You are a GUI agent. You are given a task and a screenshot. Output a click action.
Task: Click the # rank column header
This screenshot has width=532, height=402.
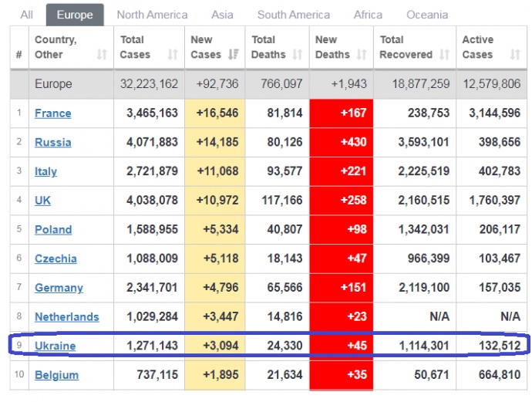coord(19,55)
